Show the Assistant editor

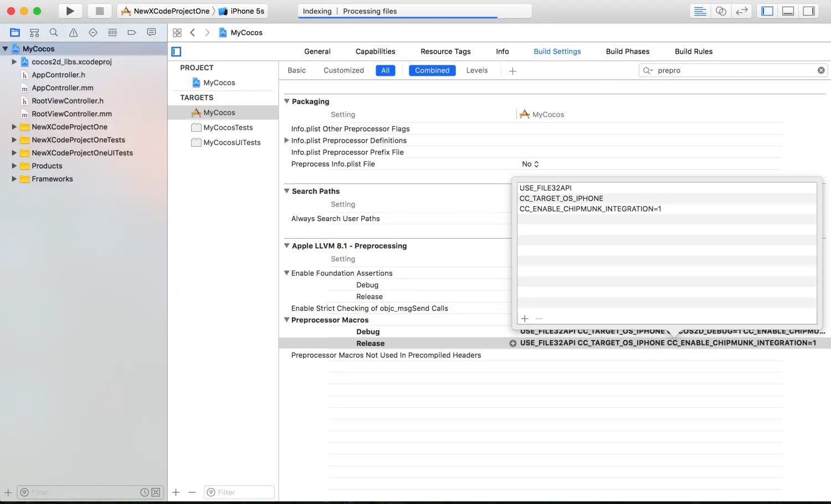tap(721, 11)
